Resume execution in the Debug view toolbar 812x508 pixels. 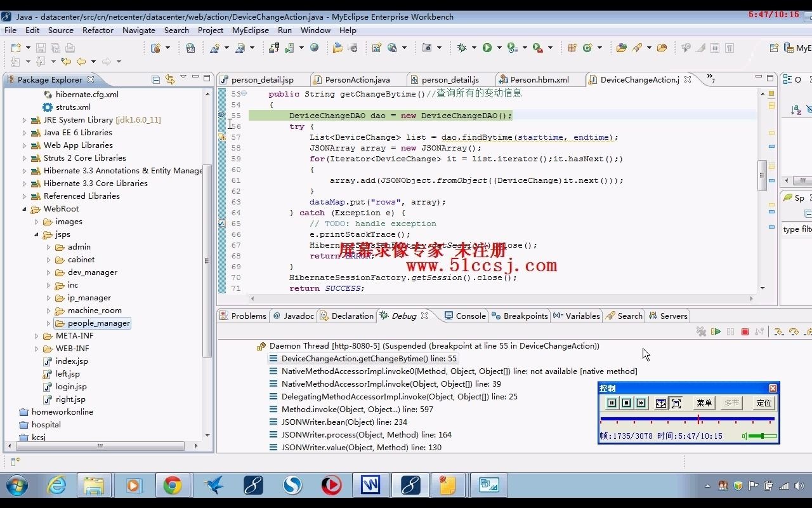click(x=716, y=331)
